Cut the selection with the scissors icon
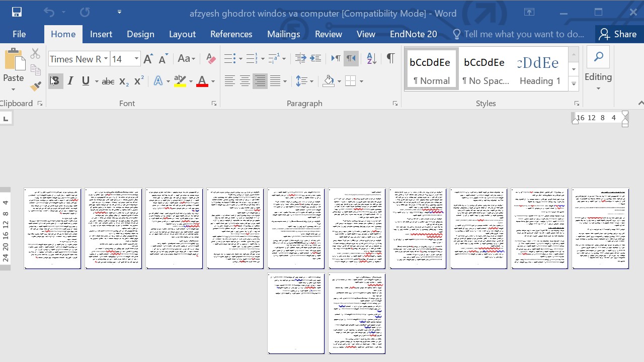Screen dimensions: 644x362 35,53
